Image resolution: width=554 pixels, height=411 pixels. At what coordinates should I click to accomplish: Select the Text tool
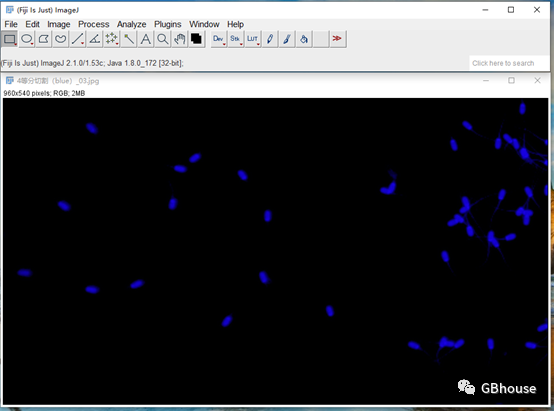(145, 39)
